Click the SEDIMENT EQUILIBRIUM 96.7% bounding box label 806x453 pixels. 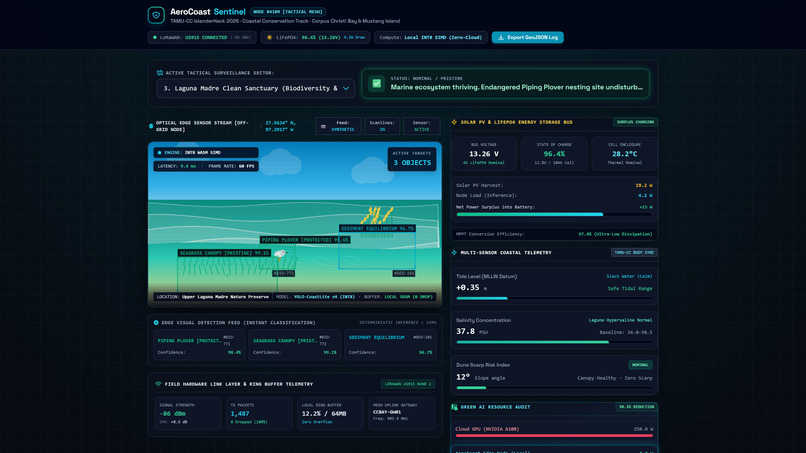(x=377, y=228)
